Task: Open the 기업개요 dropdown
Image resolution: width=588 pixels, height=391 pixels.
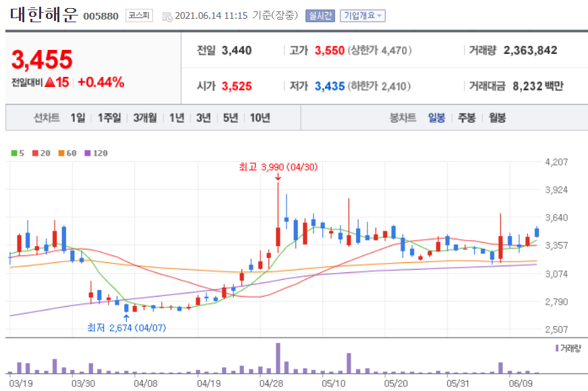Action: point(363,16)
